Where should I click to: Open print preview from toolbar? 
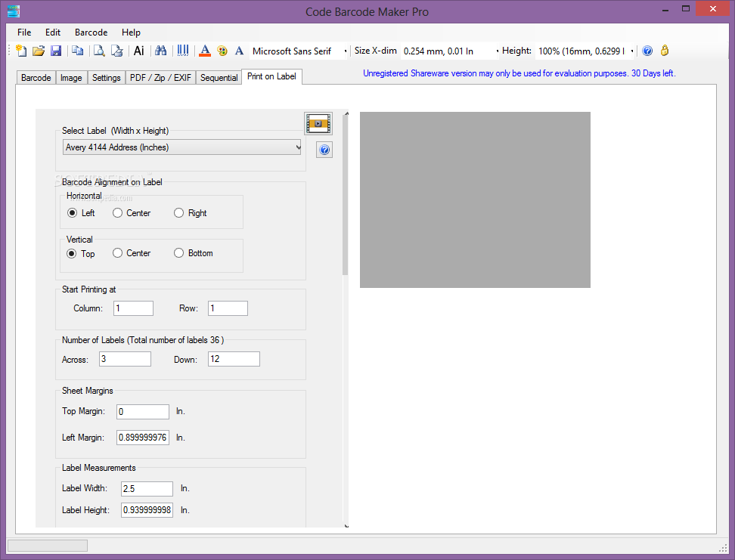(99, 51)
